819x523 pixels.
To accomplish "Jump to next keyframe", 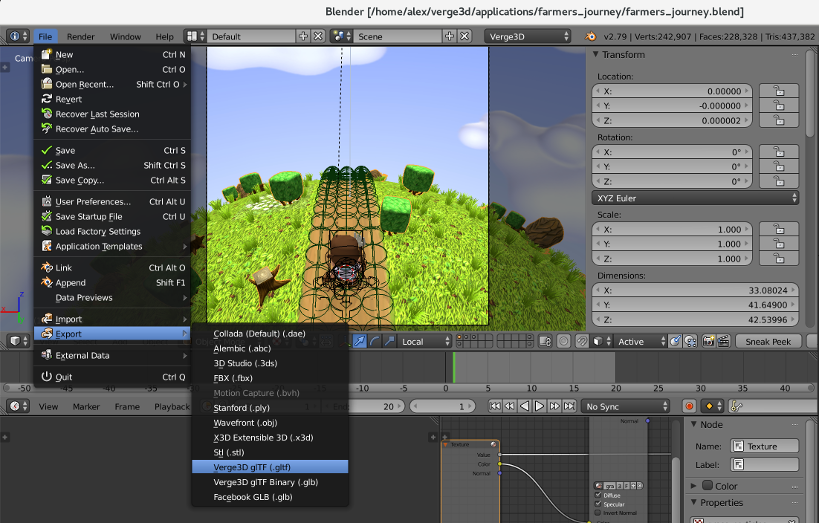I will click(x=555, y=406).
